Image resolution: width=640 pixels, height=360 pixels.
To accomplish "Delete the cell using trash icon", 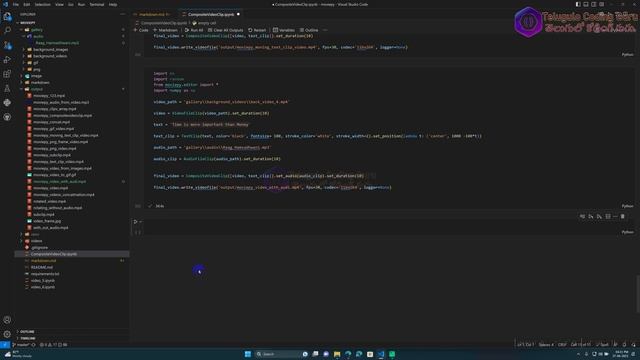I will point(622,216).
